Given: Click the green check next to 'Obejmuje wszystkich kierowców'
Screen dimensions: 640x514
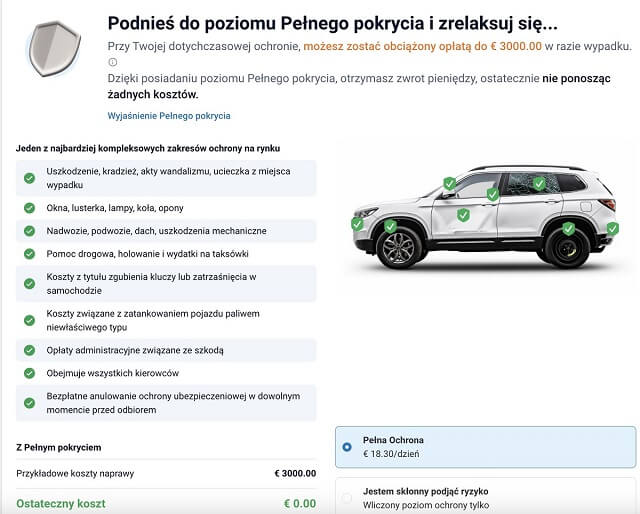Looking at the screenshot, I should point(30,373).
